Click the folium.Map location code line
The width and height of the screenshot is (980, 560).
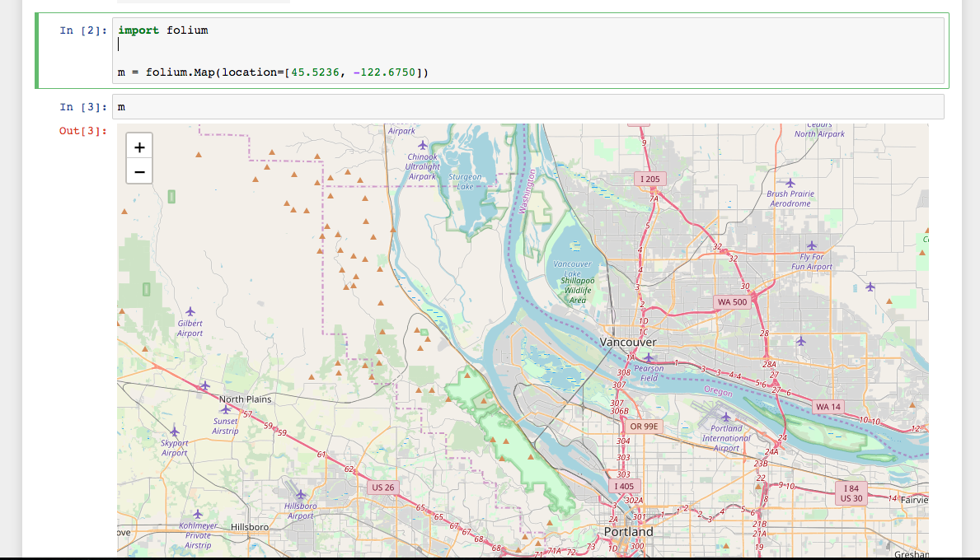(x=273, y=72)
